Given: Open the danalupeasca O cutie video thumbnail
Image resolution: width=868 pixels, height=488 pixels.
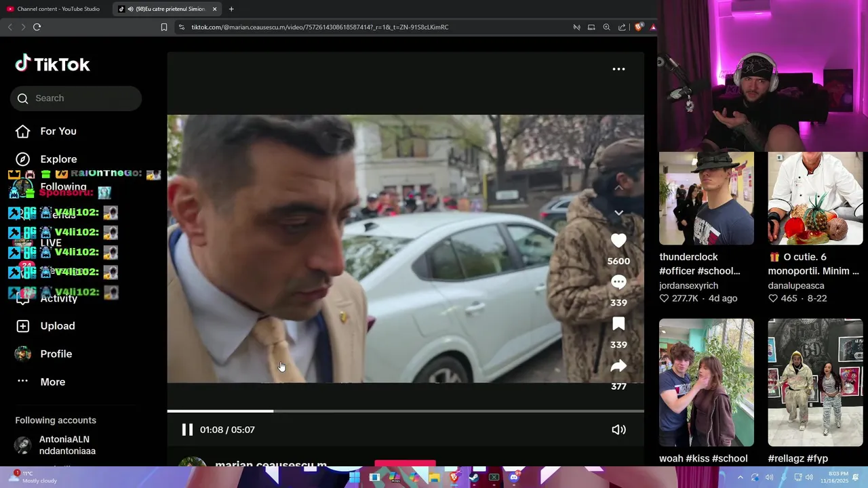Looking at the screenshot, I should tap(815, 198).
